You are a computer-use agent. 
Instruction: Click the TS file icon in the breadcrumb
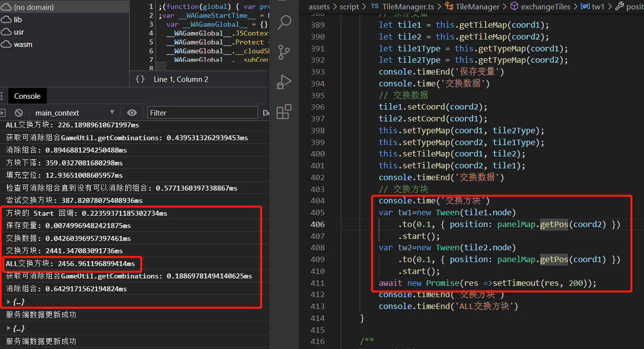coord(375,6)
